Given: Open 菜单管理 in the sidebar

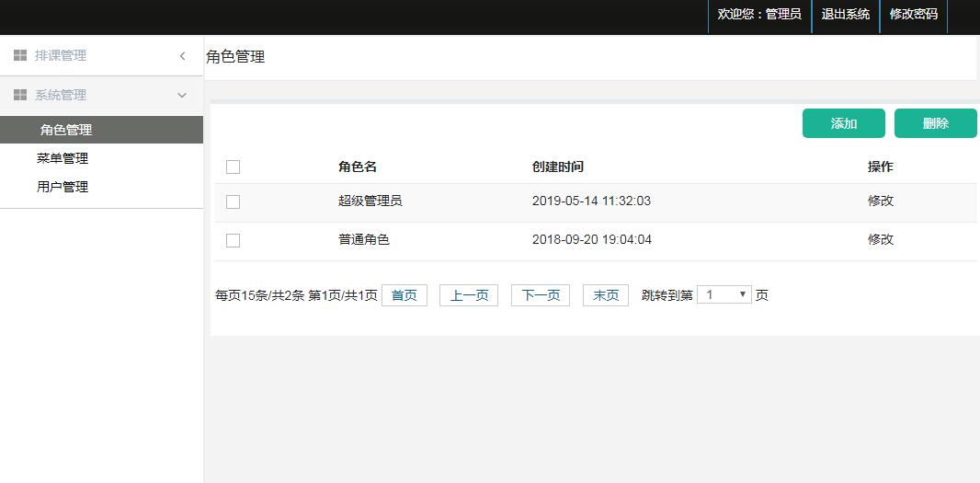Looking at the screenshot, I should [63, 158].
